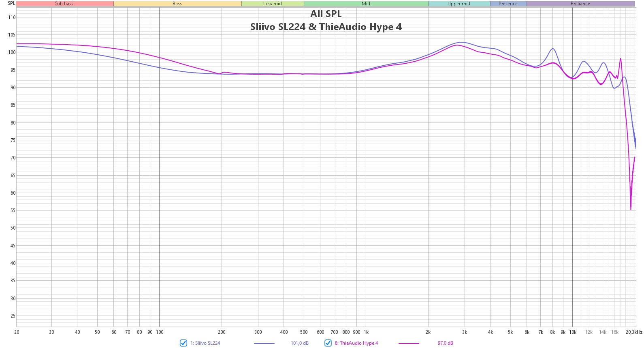Click the 12k frequency axis label

click(589, 332)
